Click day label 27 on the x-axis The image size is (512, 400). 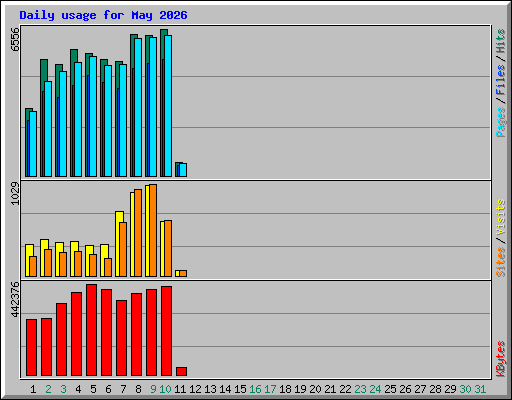(420, 389)
